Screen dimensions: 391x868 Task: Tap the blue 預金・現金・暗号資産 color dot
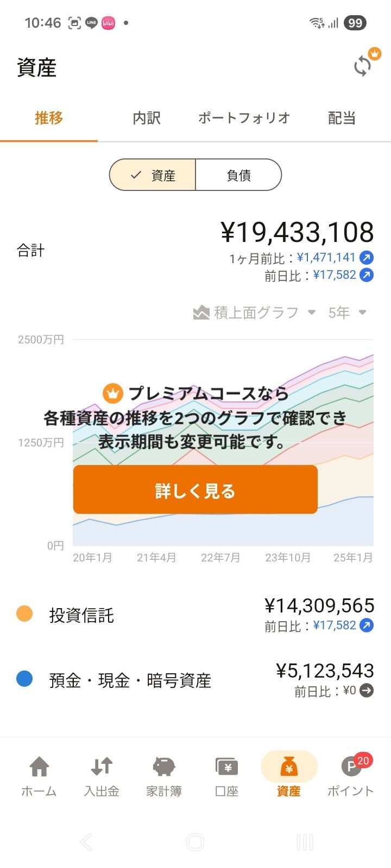(x=24, y=679)
